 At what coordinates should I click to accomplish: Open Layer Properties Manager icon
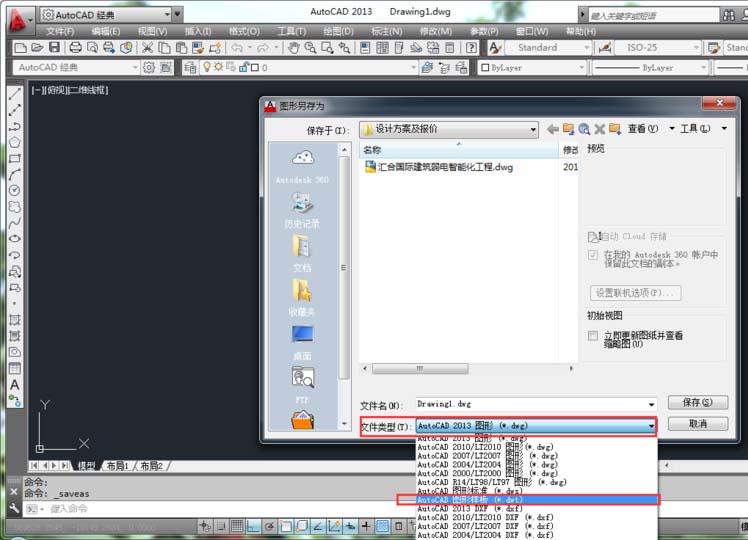pos(190,68)
